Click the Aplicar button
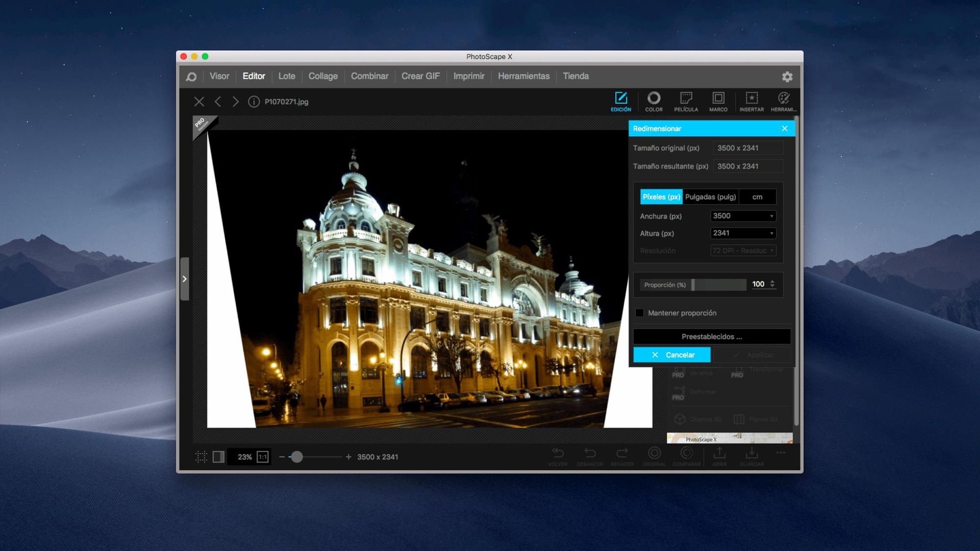This screenshot has height=551, width=980. click(752, 355)
